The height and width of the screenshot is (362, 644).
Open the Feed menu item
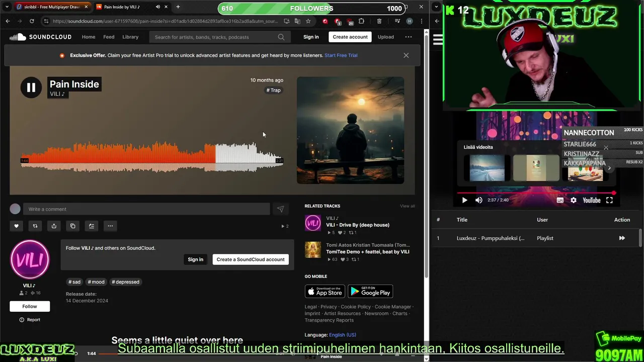109,37
